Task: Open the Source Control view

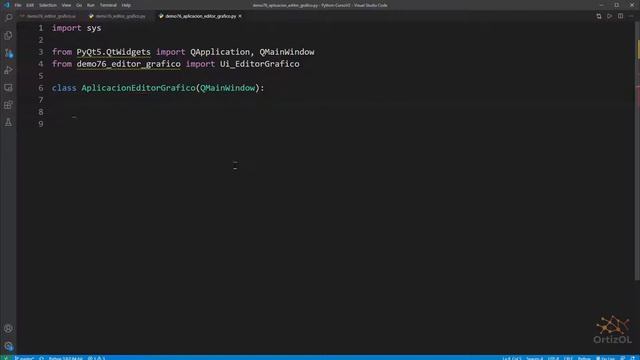Action: [x=8, y=53]
